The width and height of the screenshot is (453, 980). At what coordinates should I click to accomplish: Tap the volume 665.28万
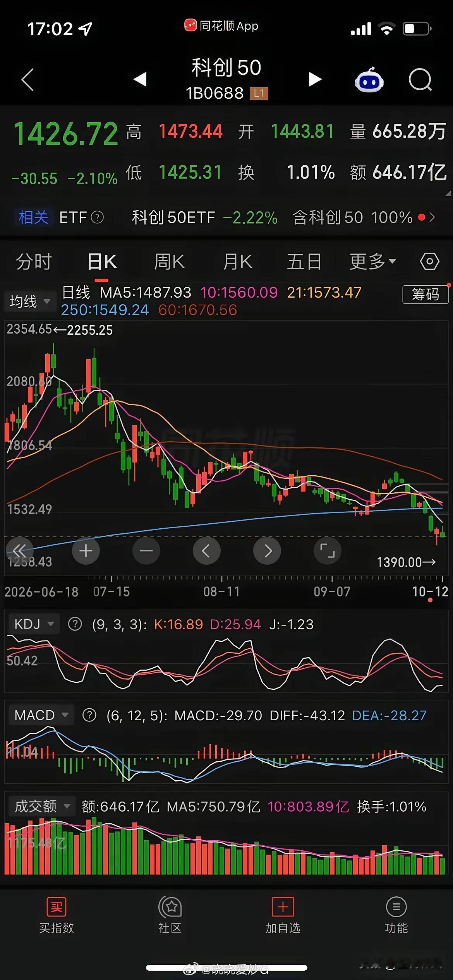409,131
